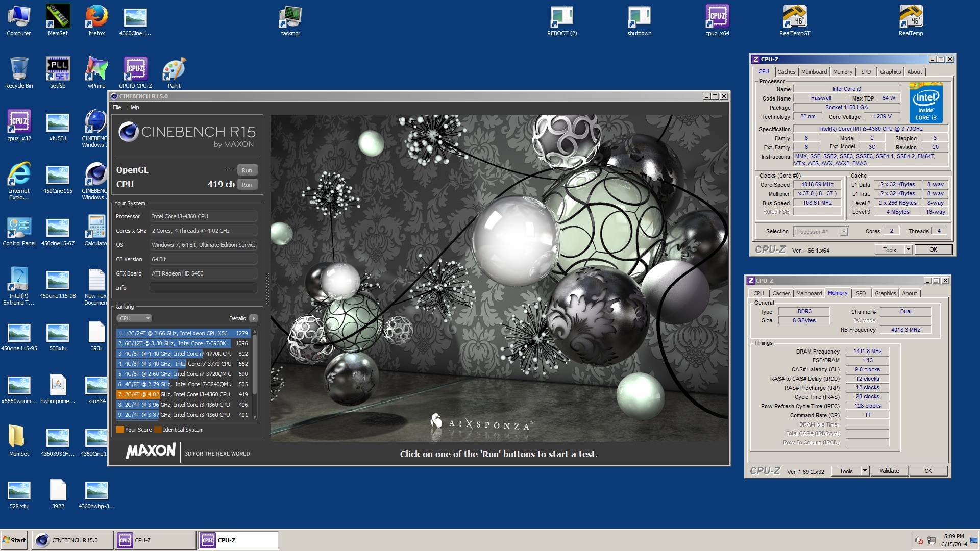Viewport: 980px width, 551px height.
Task: Open the xtu531 image file
Action: pos(58,126)
